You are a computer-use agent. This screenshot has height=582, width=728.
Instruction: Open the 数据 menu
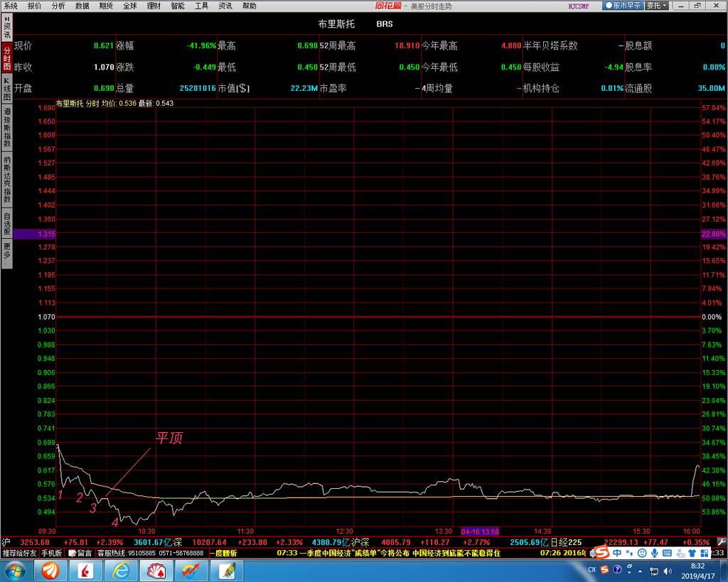point(82,6)
